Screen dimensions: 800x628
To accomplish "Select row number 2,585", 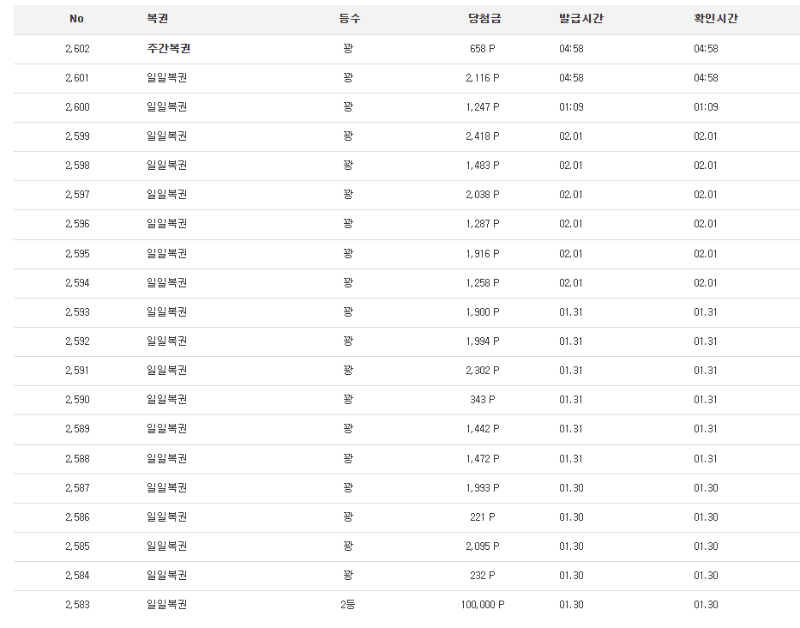I will (x=77, y=546).
